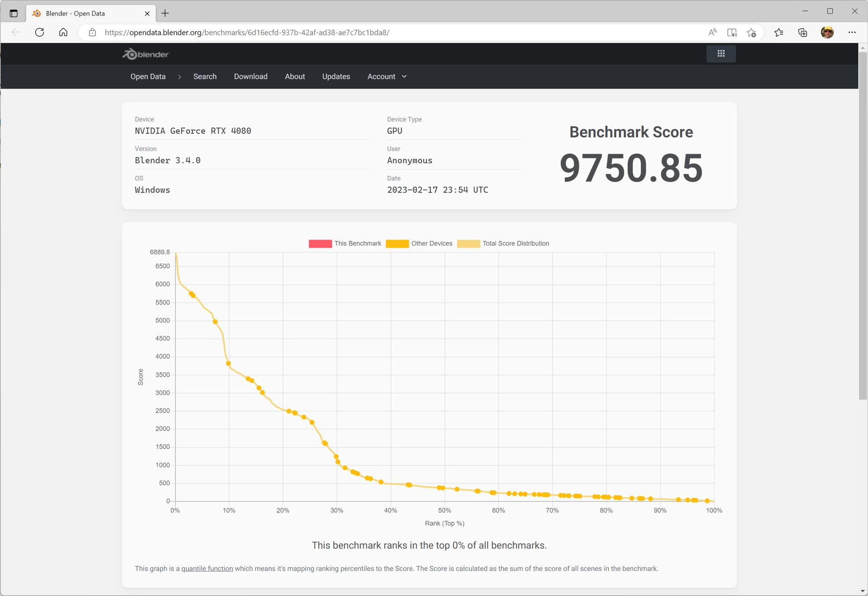The height and width of the screenshot is (596, 868).
Task: Go to Open Data home
Action: pos(148,76)
